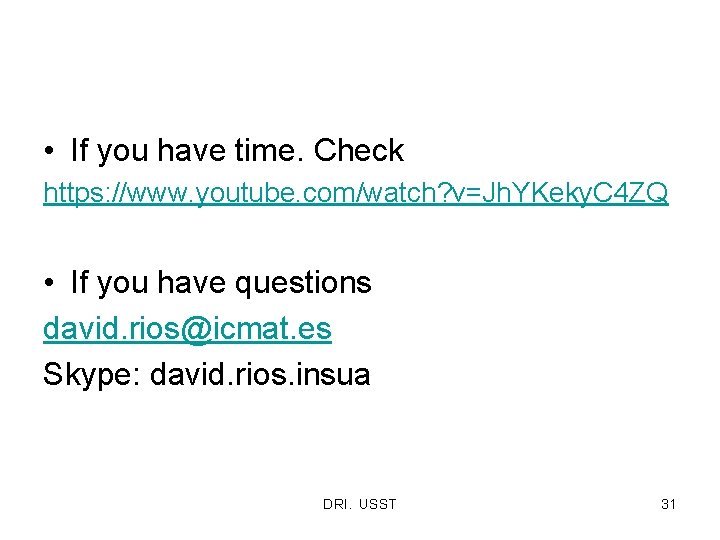The image size is (720, 540).
Task: Open the YouTube video link
Action: pyautogui.click(x=355, y=194)
